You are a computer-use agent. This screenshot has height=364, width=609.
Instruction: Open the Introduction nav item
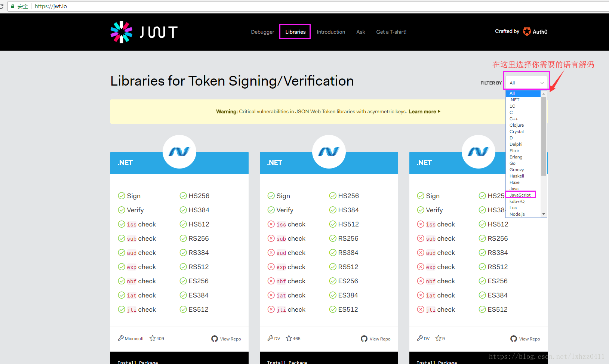tap(331, 32)
